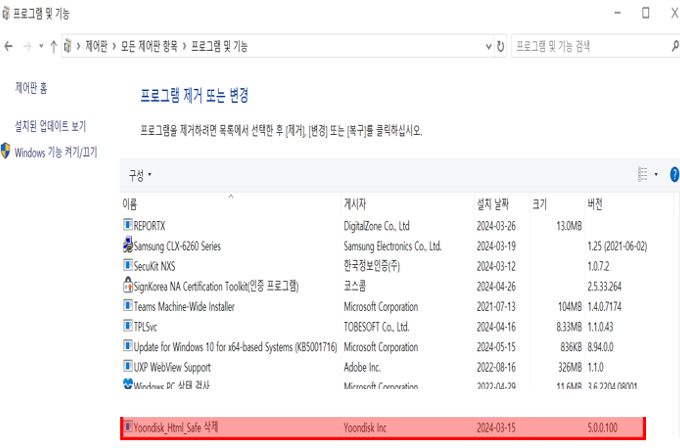
Task: Open the recent locations dropdown arrow
Action: click(41, 46)
